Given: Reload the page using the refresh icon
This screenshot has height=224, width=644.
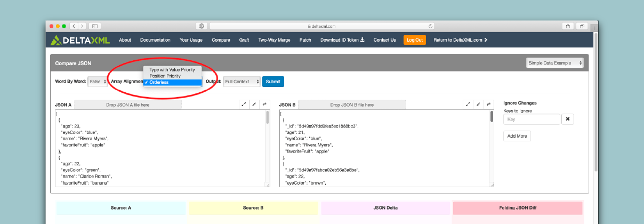Looking at the screenshot, I should tap(430, 26).
